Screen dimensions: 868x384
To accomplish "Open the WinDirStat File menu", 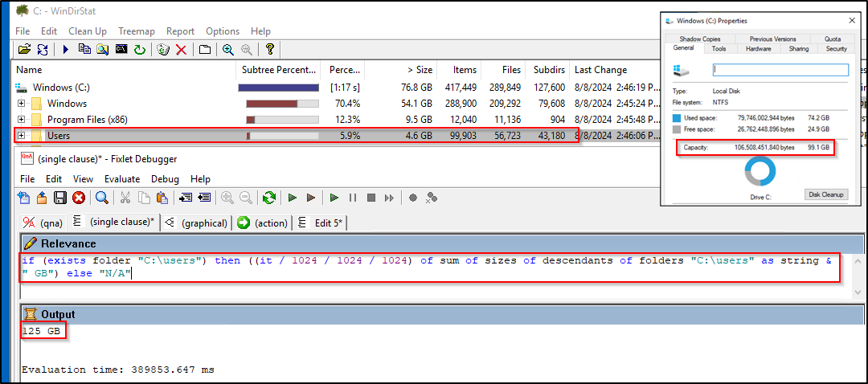I will coord(23,31).
